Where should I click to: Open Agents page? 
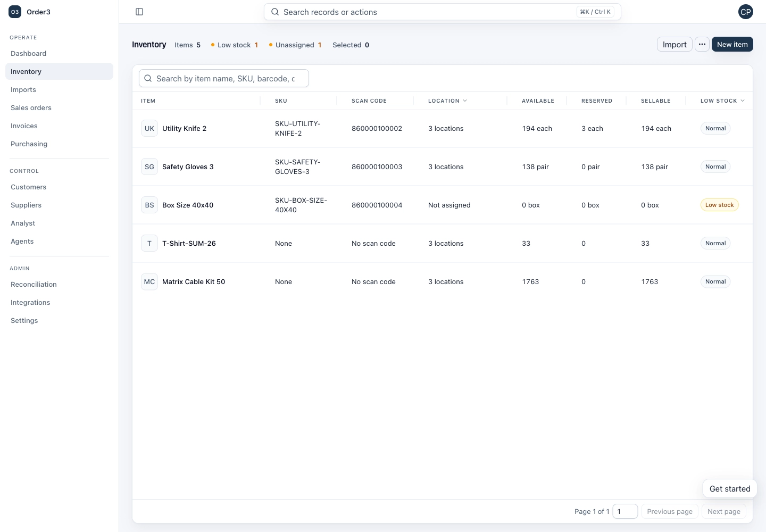point(59,241)
